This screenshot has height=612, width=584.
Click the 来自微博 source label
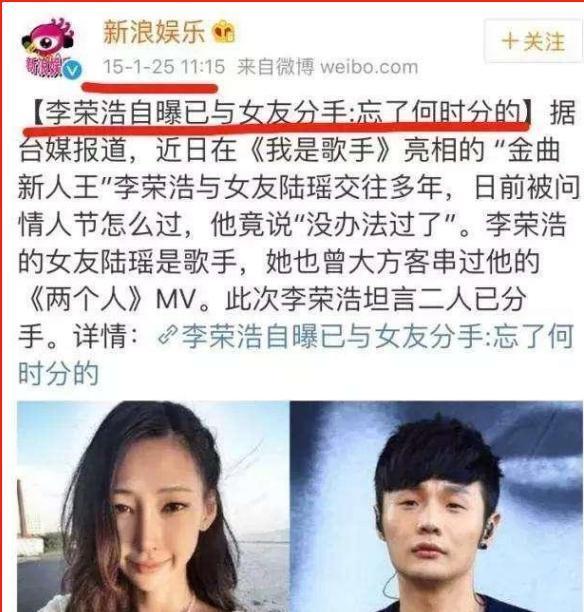(276, 67)
